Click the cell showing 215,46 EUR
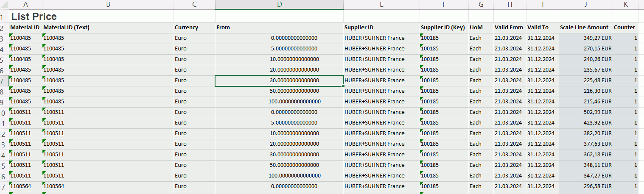 click(x=585, y=102)
